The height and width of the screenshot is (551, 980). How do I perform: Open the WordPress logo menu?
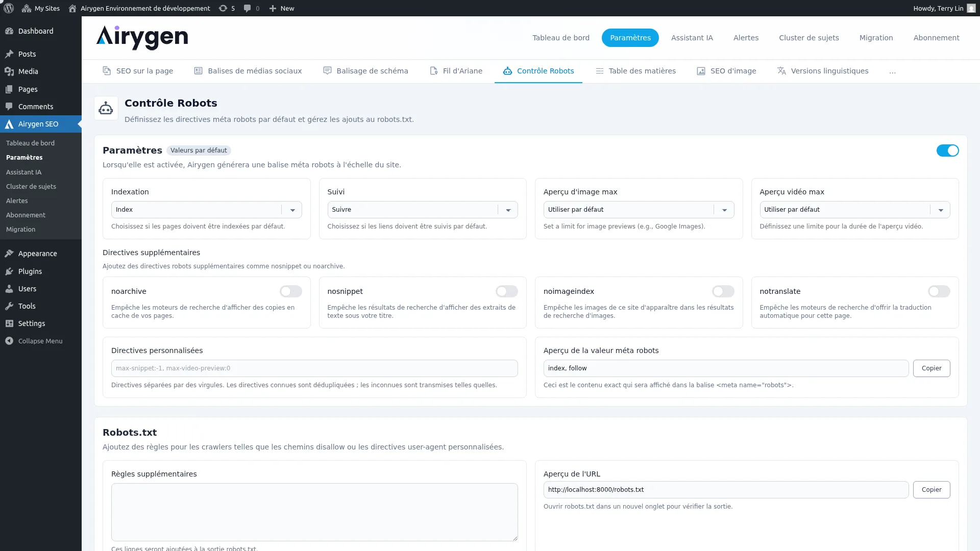[9, 8]
